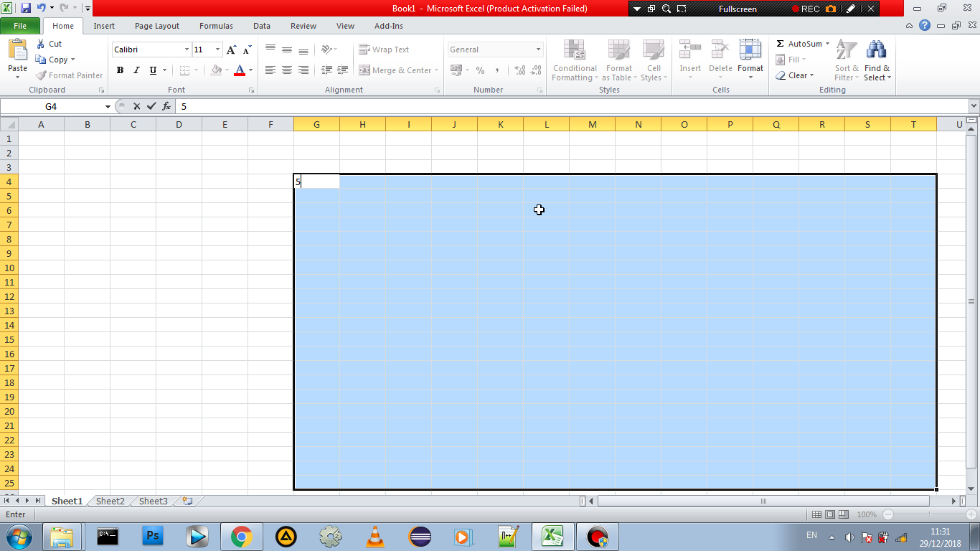The height and width of the screenshot is (551, 980).
Task: Open Google Chrome from the taskbar
Action: pyautogui.click(x=242, y=536)
